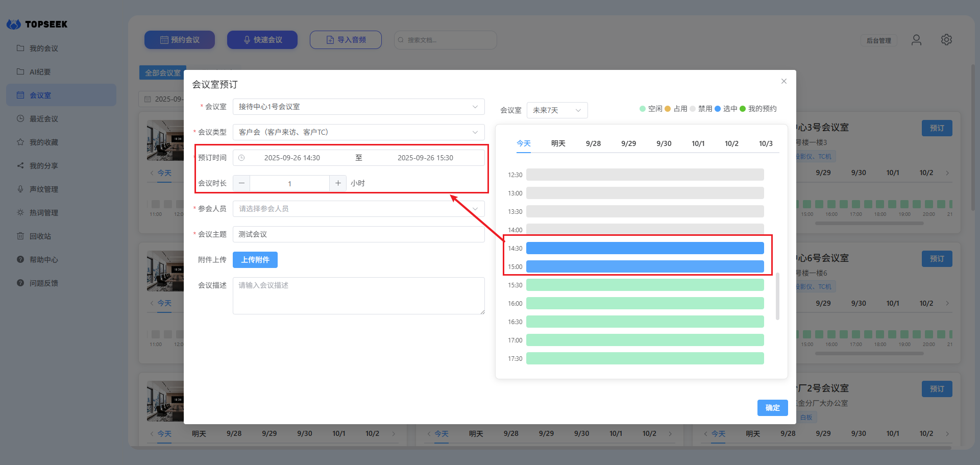The height and width of the screenshot is (465, 980).
Task: Select the 9/30 date tab
Action: click(664, 143)
